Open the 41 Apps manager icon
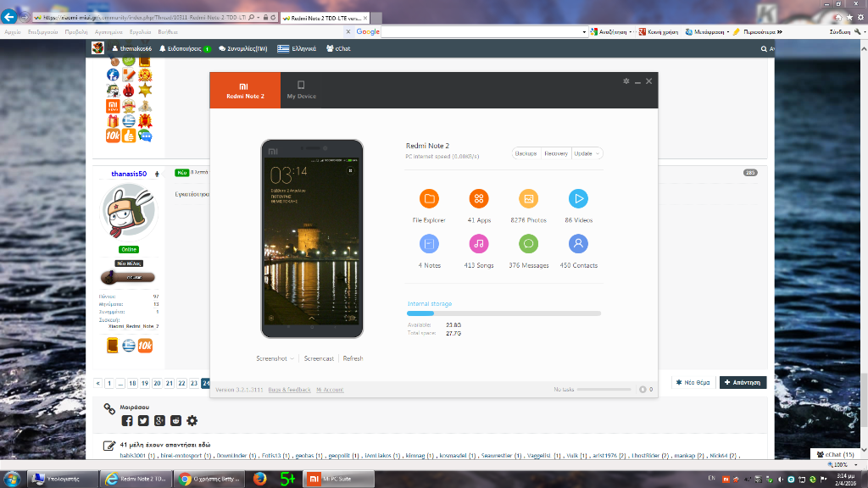The width and height of the screenshot is (868, 488). [479, 199]
